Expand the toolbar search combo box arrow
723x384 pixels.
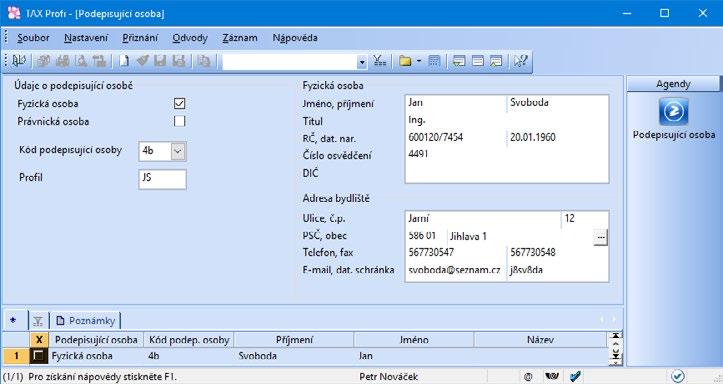tap(362, 62)
